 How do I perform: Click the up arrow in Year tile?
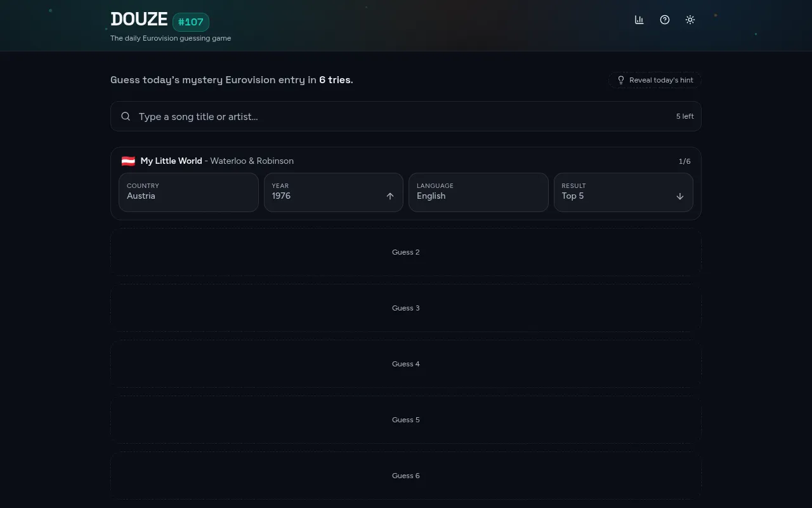[390, 196]
